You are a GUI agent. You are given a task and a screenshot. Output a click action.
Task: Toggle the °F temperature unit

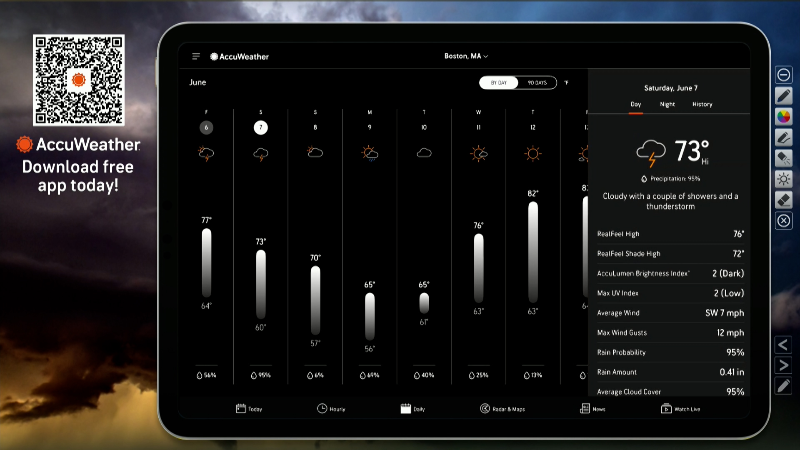(566, 83)
